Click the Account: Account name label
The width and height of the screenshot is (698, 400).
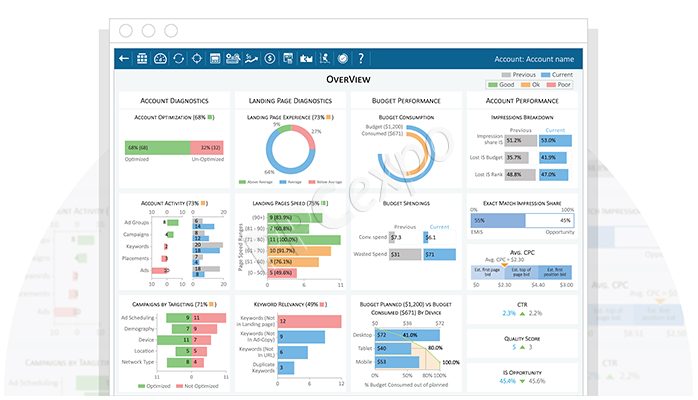[x=534, y=59]
